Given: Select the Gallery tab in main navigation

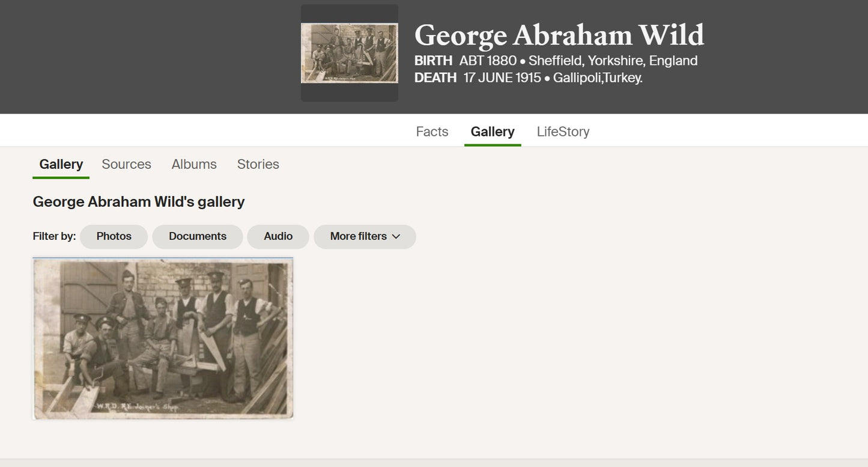Looking at the screenshot, I should click(493, 132).
